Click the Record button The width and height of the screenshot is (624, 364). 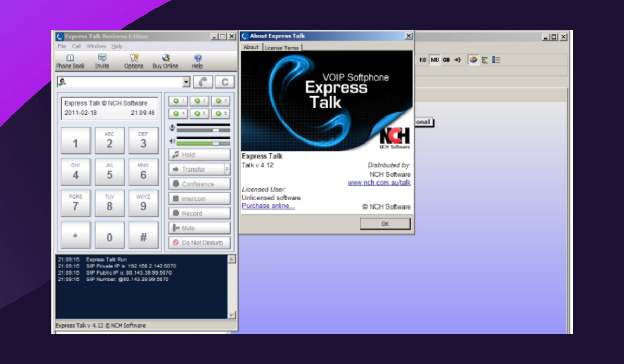tap(200, 213)
